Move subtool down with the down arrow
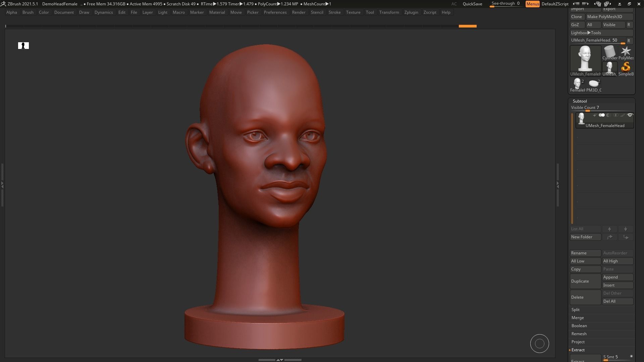644x362 pixels. (x=626, y=229)
